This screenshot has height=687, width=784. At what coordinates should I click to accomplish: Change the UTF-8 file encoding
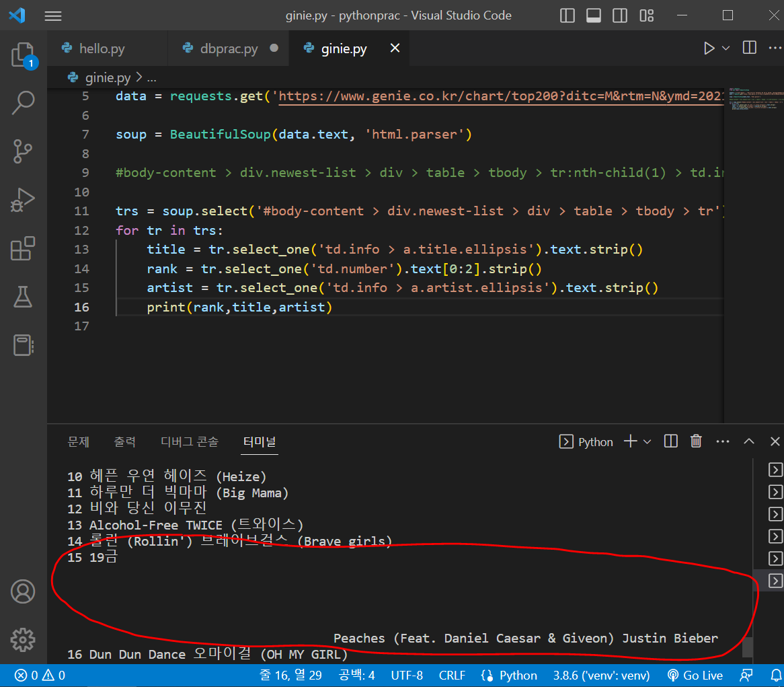click(407, 676)
